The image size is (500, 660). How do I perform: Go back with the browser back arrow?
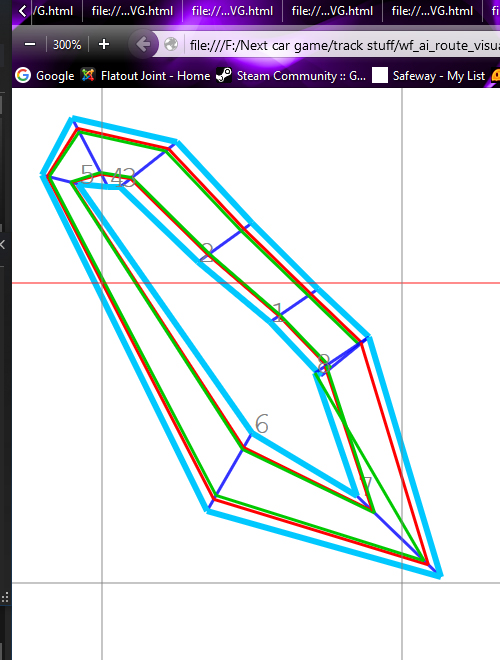143,44
